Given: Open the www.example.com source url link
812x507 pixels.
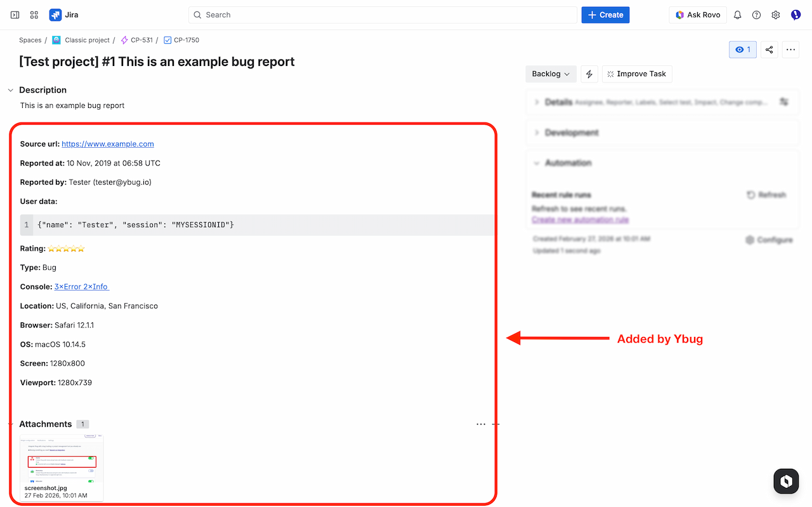Looking at the screenshot, I should 107,143.
